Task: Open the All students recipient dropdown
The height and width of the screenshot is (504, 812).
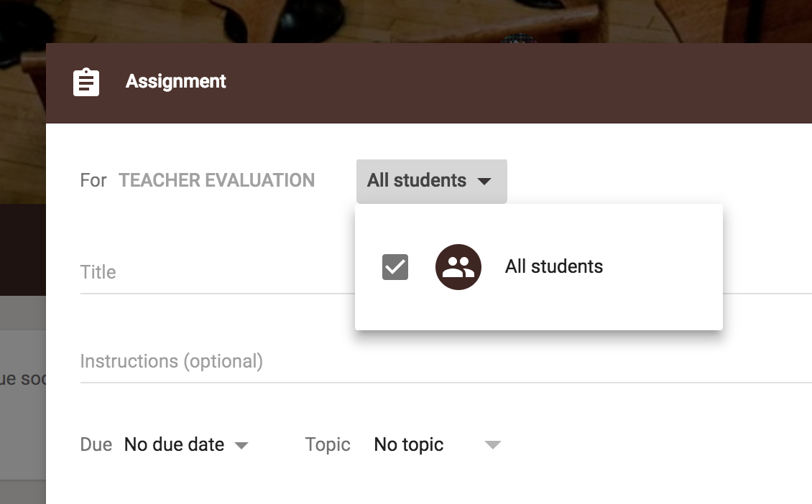Action: click(431, 181)
